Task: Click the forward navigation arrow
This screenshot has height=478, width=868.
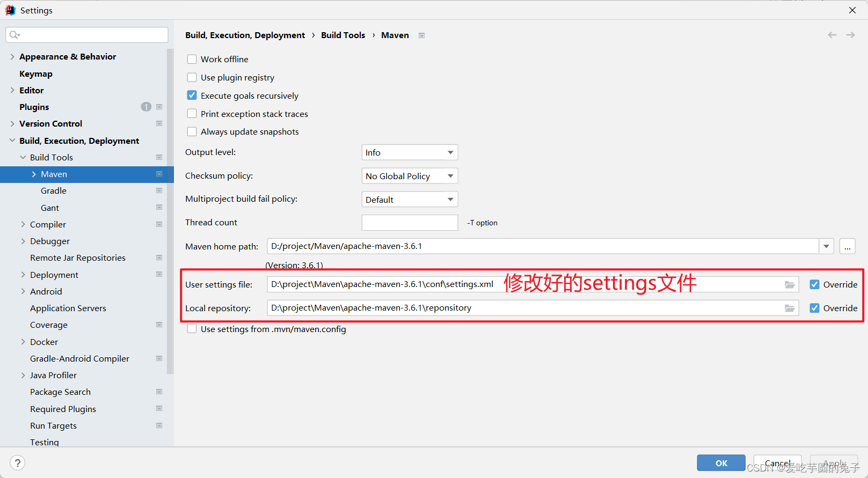Action: 850,35
